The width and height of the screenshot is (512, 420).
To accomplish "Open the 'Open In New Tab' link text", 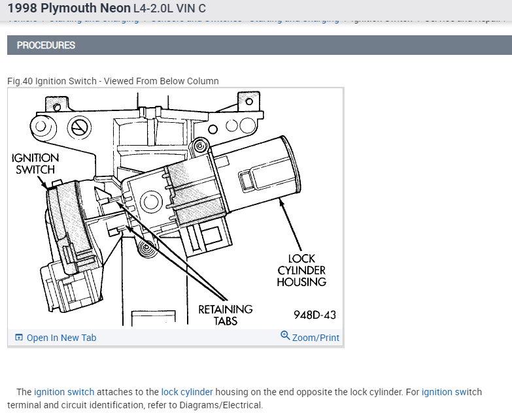I will [x=61, y=338].
